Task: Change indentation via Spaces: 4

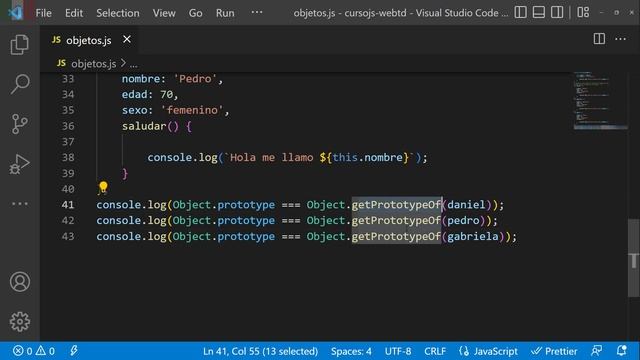Action: 351,351
